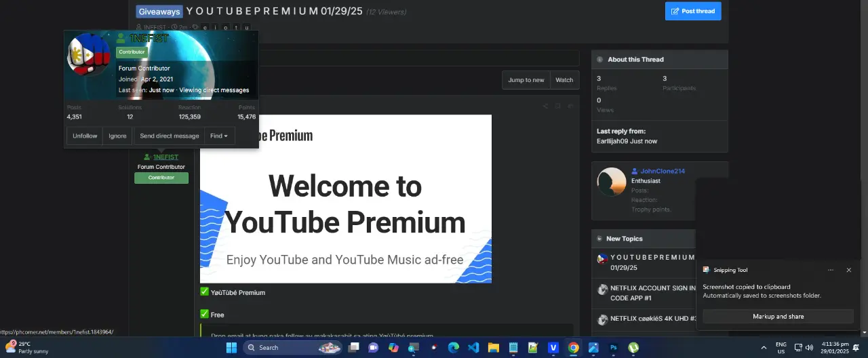The image size is (868, 358).
Task: Expand the Find dropdown in member card
Action: 219,136
